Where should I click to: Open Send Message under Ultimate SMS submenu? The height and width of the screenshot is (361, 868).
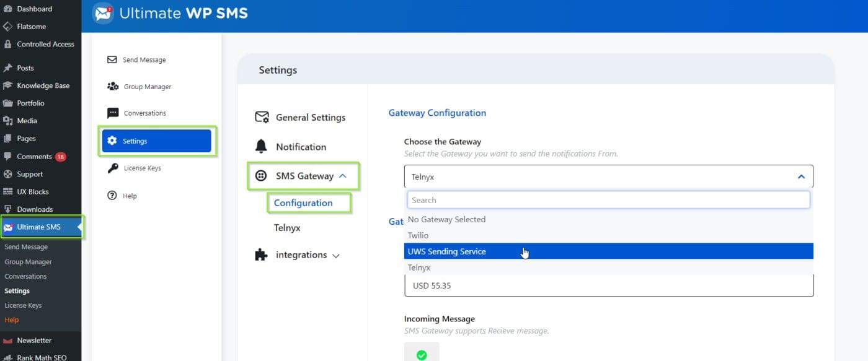pos(26,247)
